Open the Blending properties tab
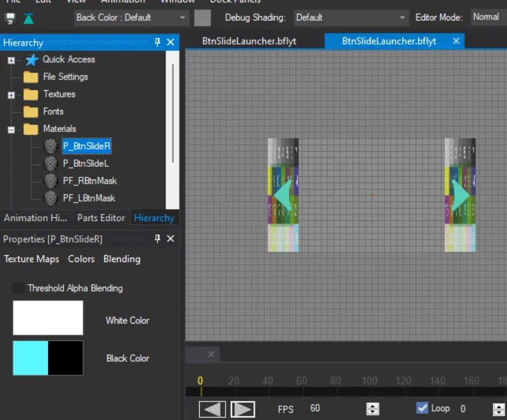Screen dimensions: 507x420 point(121,259)
